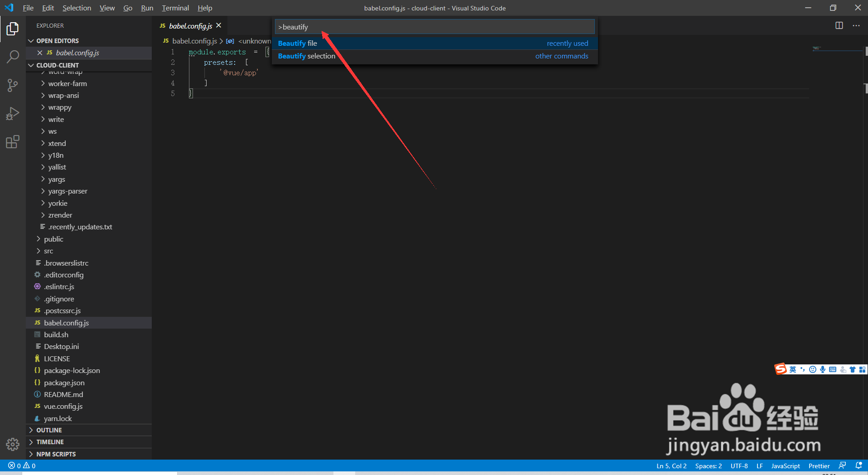Click the feedback icon in status bar
Screen dimensions: 868x475
pos(843,465)
